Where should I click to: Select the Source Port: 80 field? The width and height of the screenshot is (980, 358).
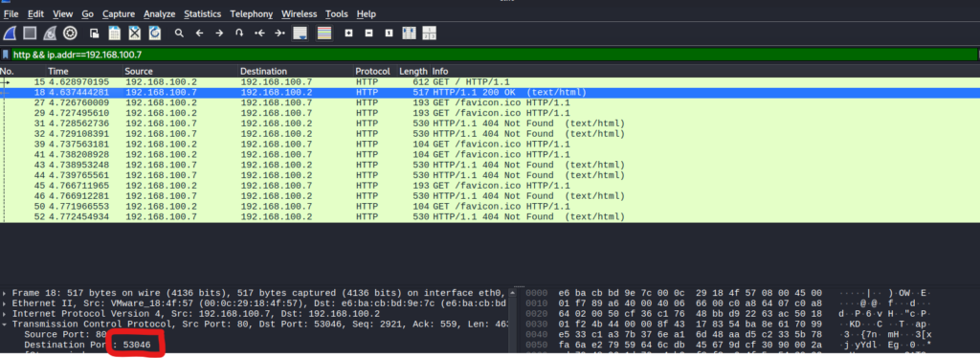(65, 335)
